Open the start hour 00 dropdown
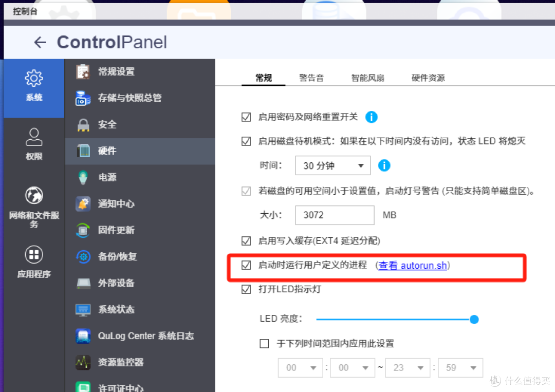555x392 pixels. [301, 367]
